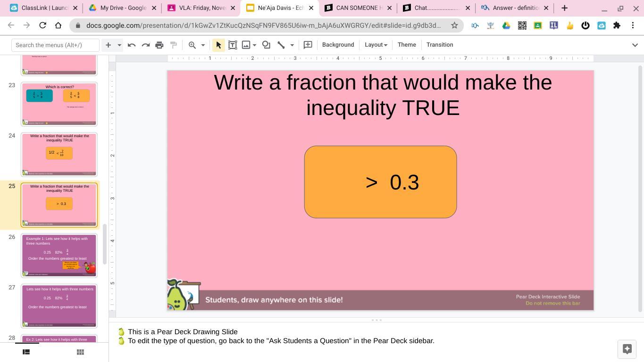Click the browser Back arrow
The width and height of the screenshot is (644, 362).
11,25
